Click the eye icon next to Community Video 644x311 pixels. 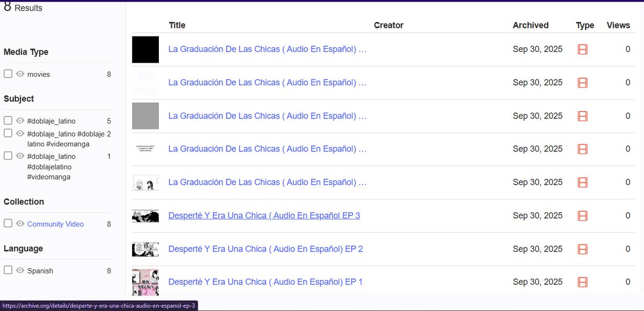click(x=20, y=224)
